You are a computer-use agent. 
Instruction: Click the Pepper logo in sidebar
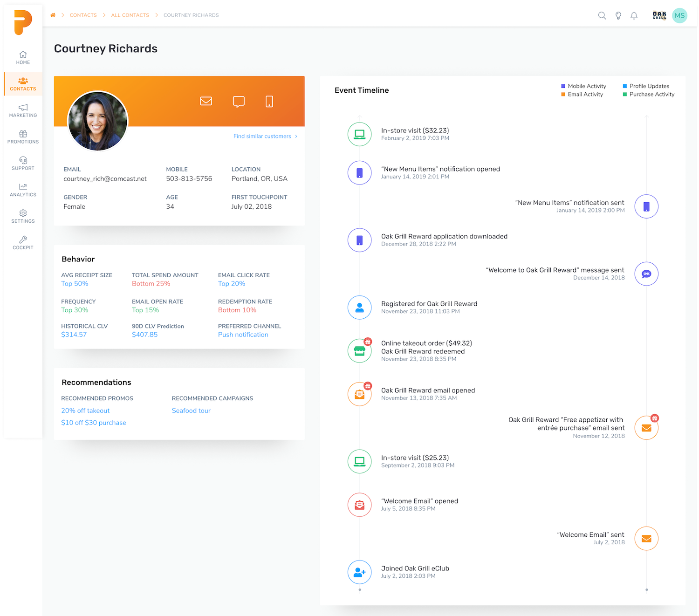[23, 22]
